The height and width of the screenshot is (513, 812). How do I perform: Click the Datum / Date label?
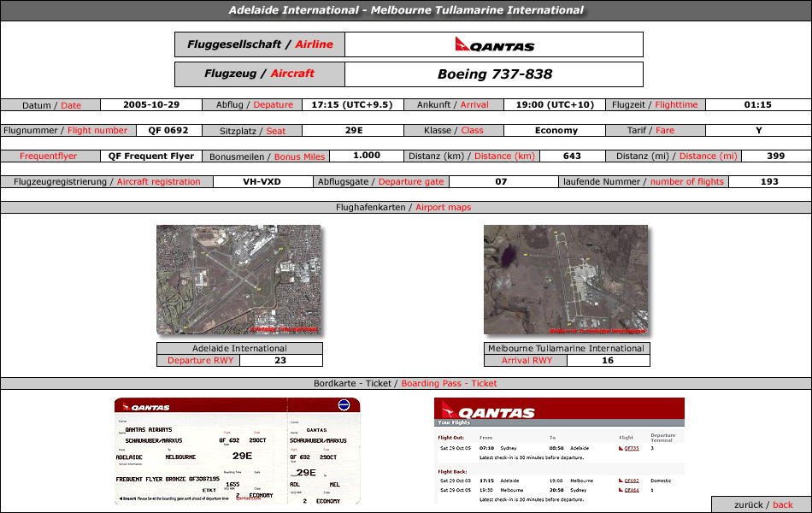pyautogui.click(x=51, y=105)
